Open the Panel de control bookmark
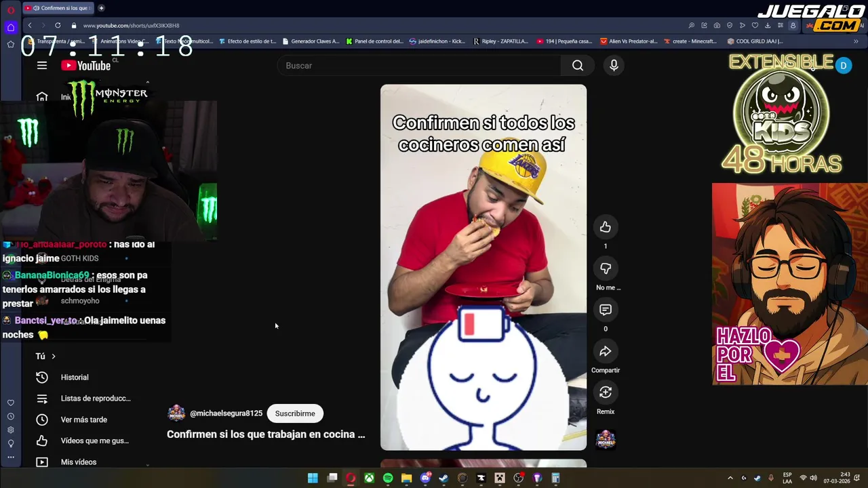This screenshot has height=488, width=868. coord(374,41)
